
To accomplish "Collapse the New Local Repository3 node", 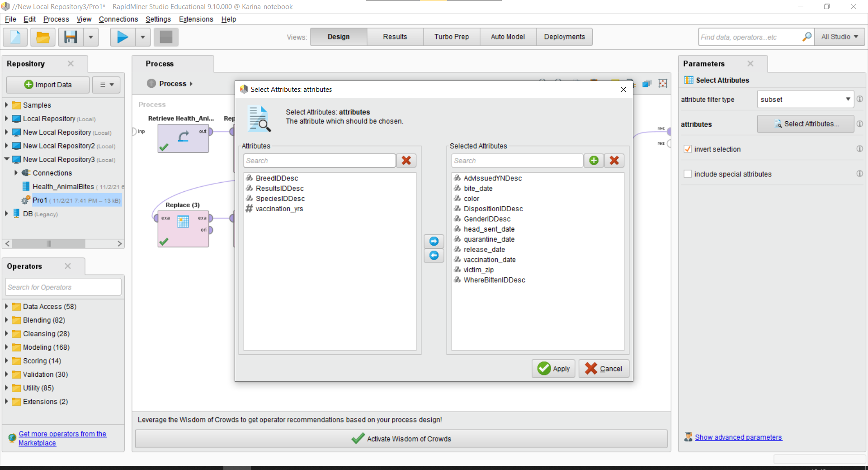I will coord(6,159).
